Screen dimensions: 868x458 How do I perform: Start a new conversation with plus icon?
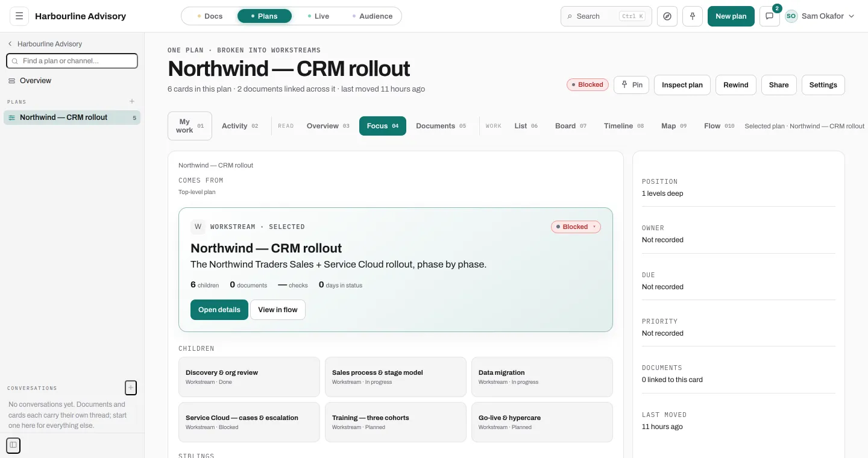(x=131, y=387)
